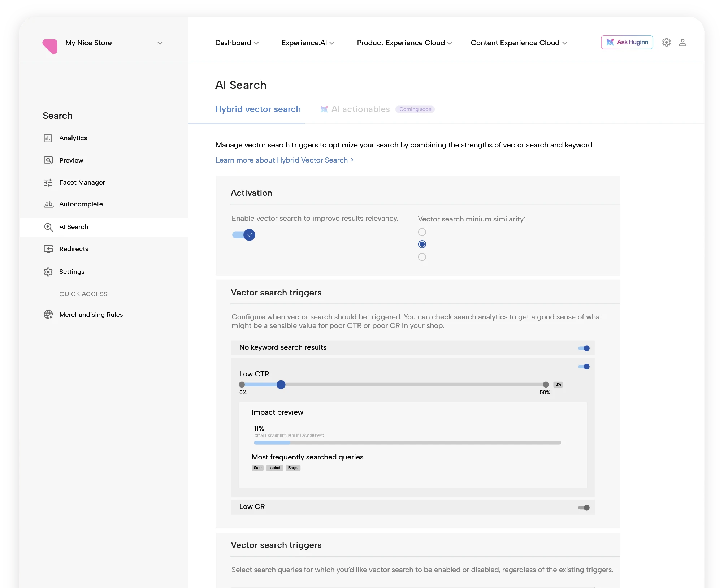This screenshot has height=588, width=724.
Task: Open the Analytics chart icon
Action: (48, 138)
